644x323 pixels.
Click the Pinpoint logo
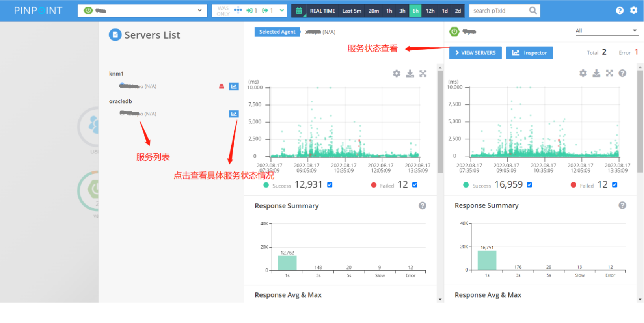(x=38, y=11)
